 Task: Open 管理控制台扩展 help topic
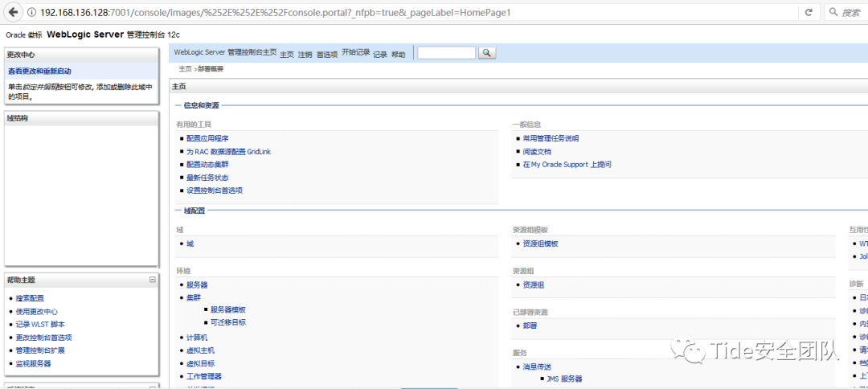(x=40, y=350)
